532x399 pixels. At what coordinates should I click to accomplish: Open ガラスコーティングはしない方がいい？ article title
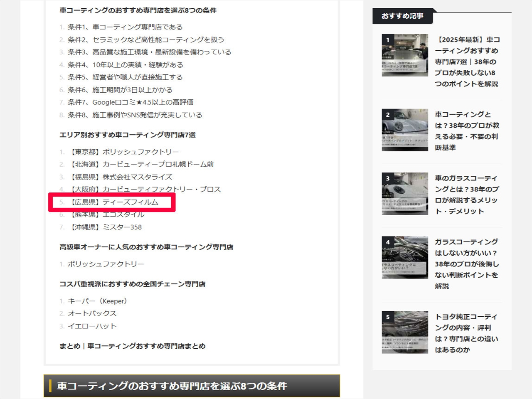[466, 264]
